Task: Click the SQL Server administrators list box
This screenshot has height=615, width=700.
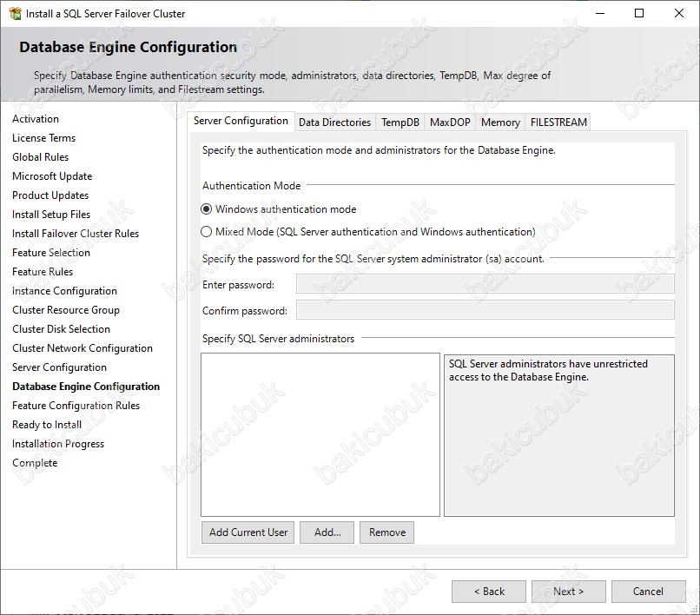Action: pyautogui.click(x=320, y=434)
